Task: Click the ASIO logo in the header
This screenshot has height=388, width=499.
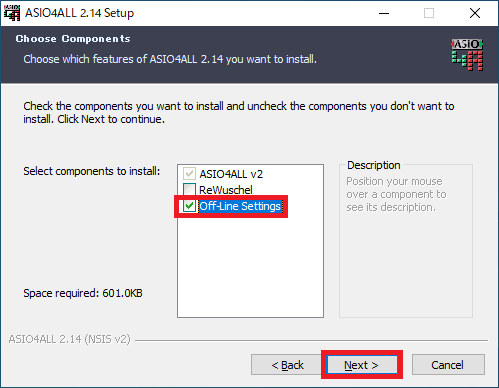Action: [x=467, y=55]
